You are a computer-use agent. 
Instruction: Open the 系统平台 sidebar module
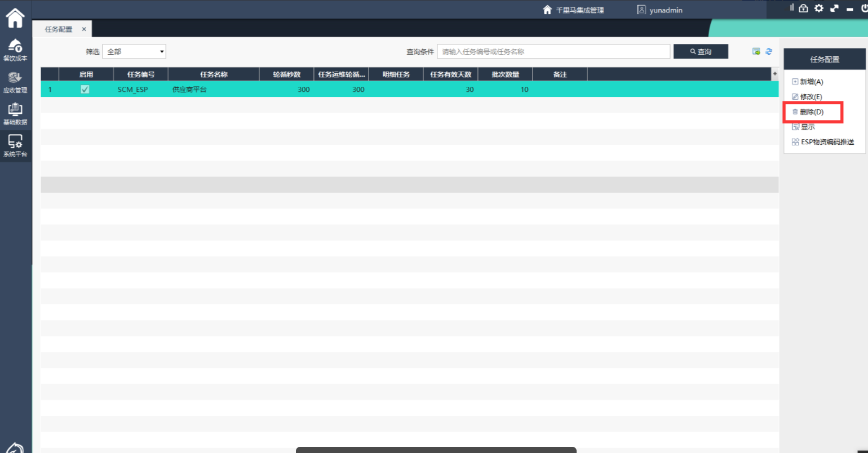(x=15, y=145)
